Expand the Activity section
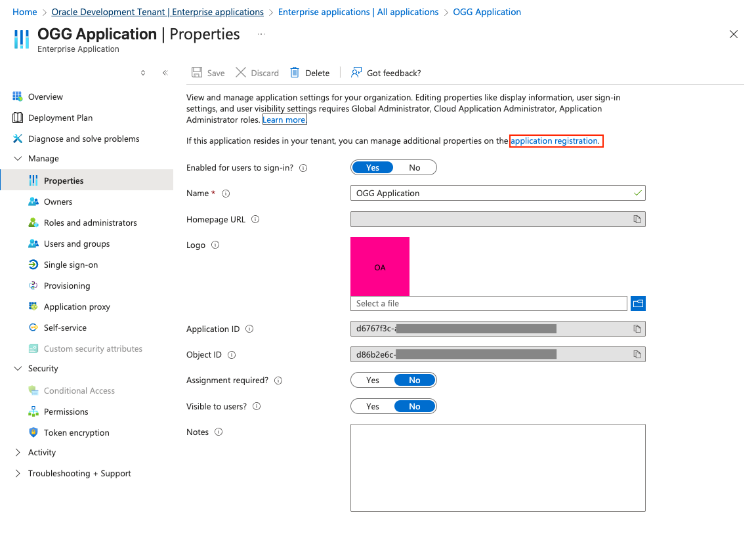 [x=18, y=452]
